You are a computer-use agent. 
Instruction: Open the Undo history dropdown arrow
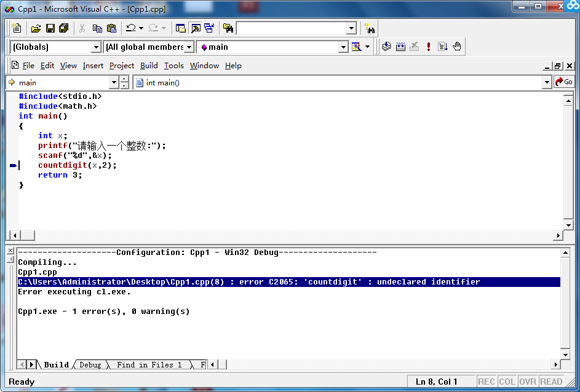pos(141,28)
